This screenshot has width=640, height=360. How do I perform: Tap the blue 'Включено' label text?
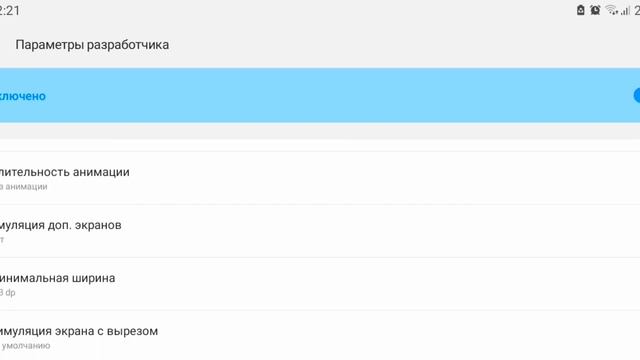[22, 96]
